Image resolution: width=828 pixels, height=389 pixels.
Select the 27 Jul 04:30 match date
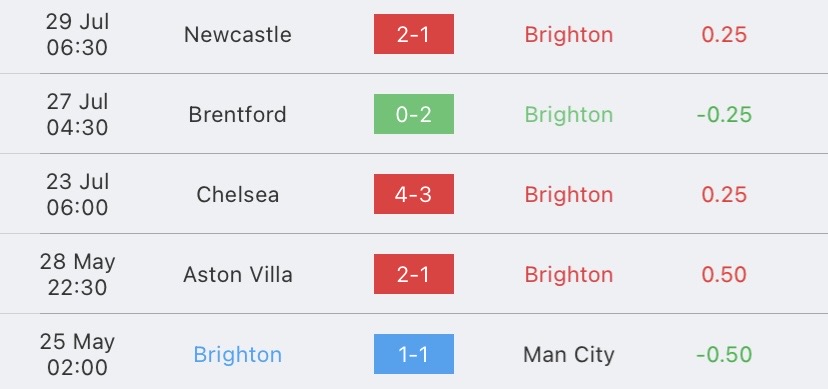[78, 115]
